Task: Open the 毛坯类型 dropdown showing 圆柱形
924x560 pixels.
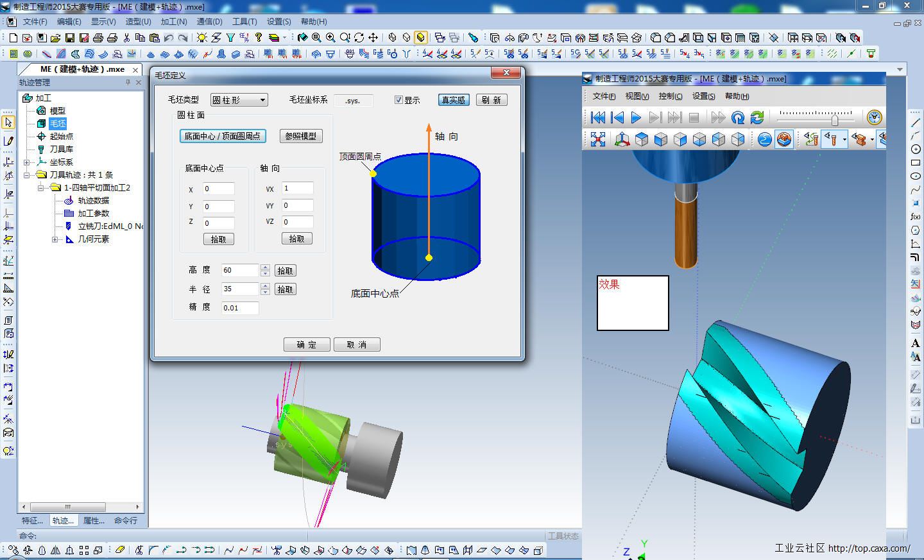Action: point(239,100)
